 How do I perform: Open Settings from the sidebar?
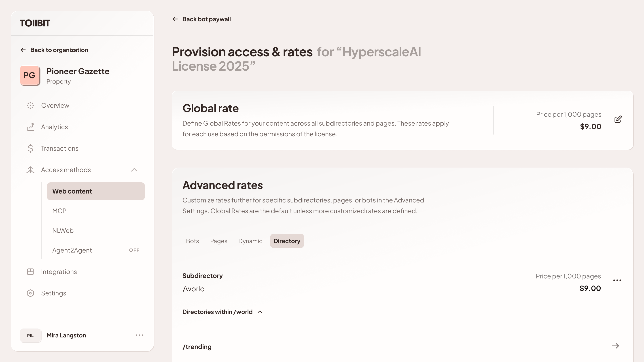(x=53, y=293)
